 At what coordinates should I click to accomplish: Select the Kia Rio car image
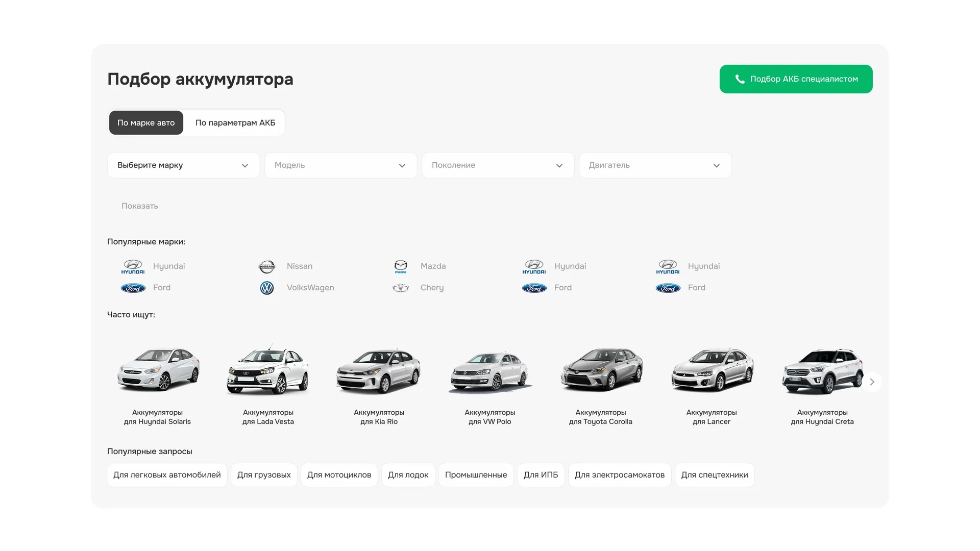point(379,371)
